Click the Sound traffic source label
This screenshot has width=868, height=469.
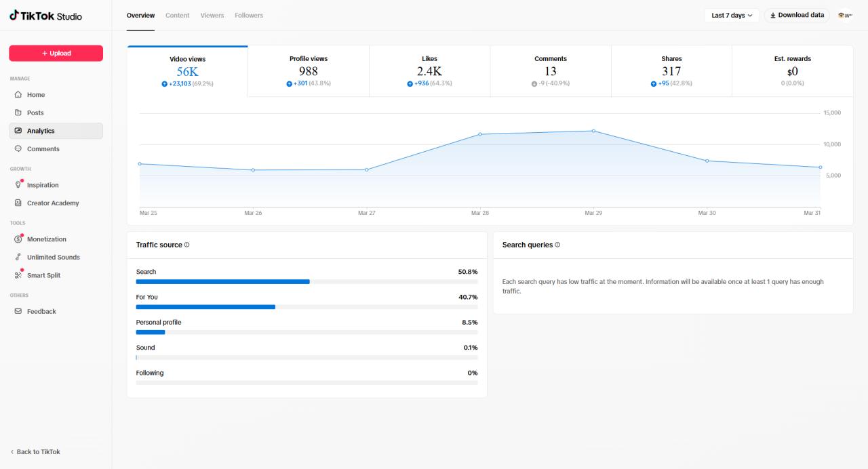coord(146,348)
